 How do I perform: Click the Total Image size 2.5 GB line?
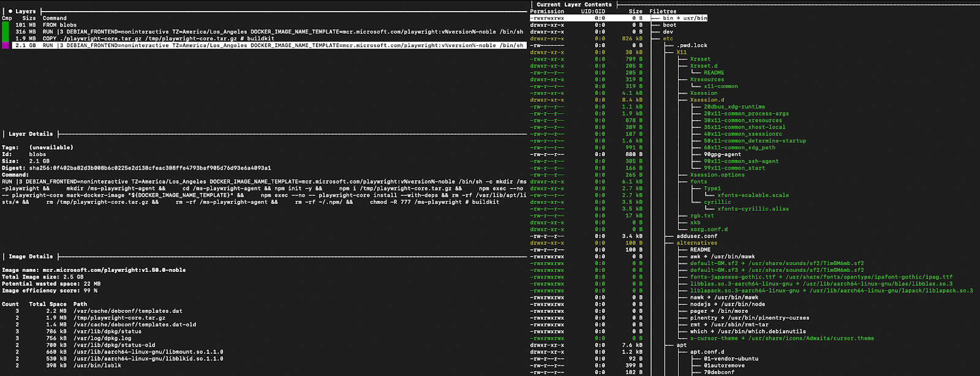click(x=43, y=277)
